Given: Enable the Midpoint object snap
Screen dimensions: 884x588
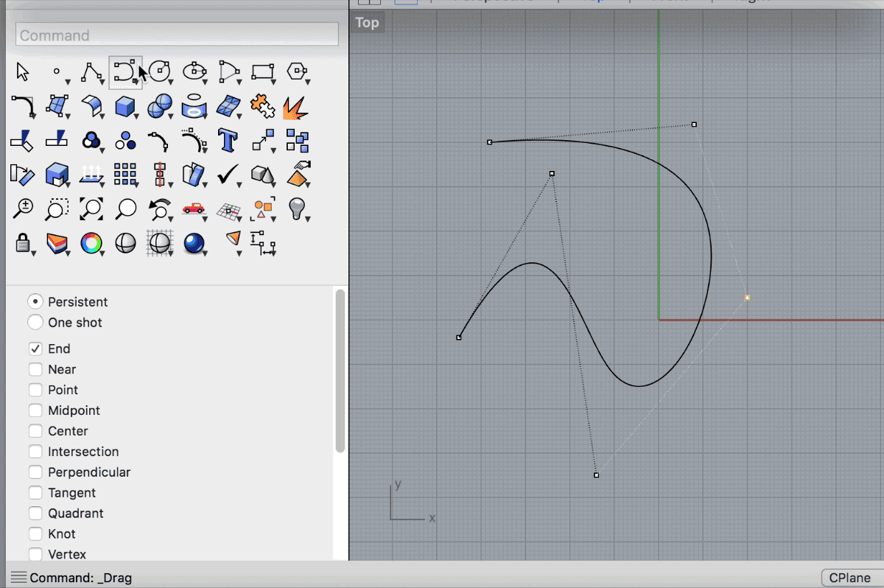Looking at the screenshot, I should pos(35,411).
